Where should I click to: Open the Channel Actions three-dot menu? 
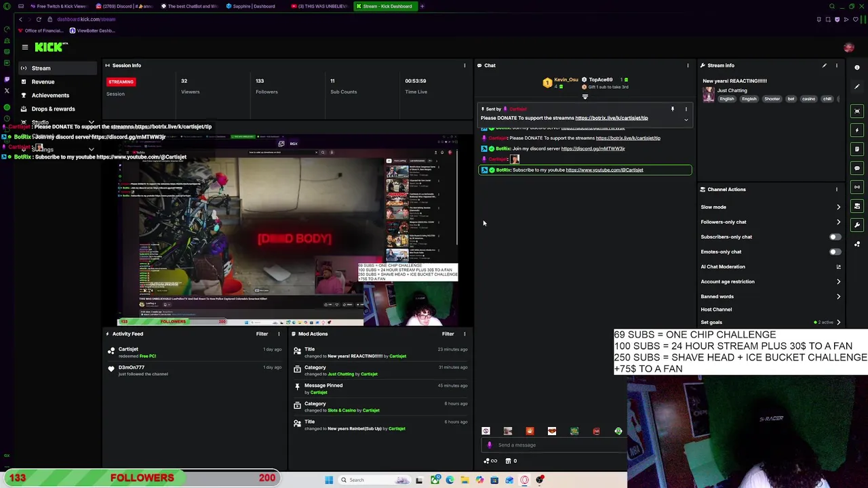[x=836, y=190]
